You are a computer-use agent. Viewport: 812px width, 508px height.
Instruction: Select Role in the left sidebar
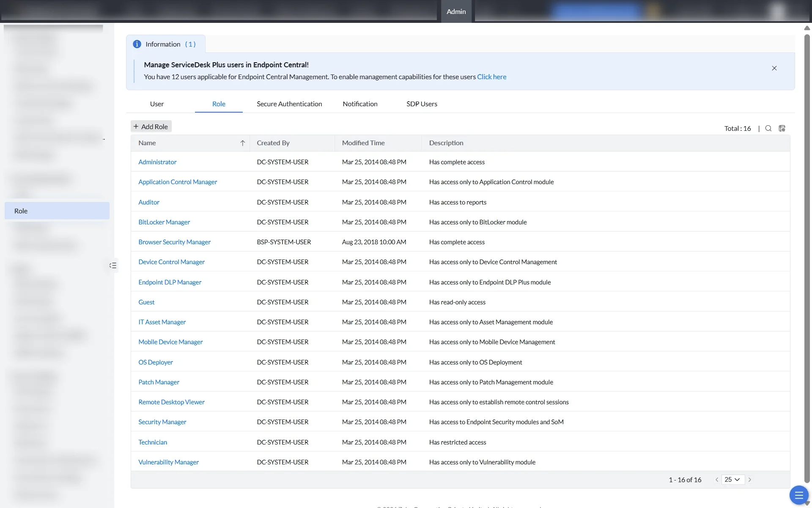tap(57, 211)
